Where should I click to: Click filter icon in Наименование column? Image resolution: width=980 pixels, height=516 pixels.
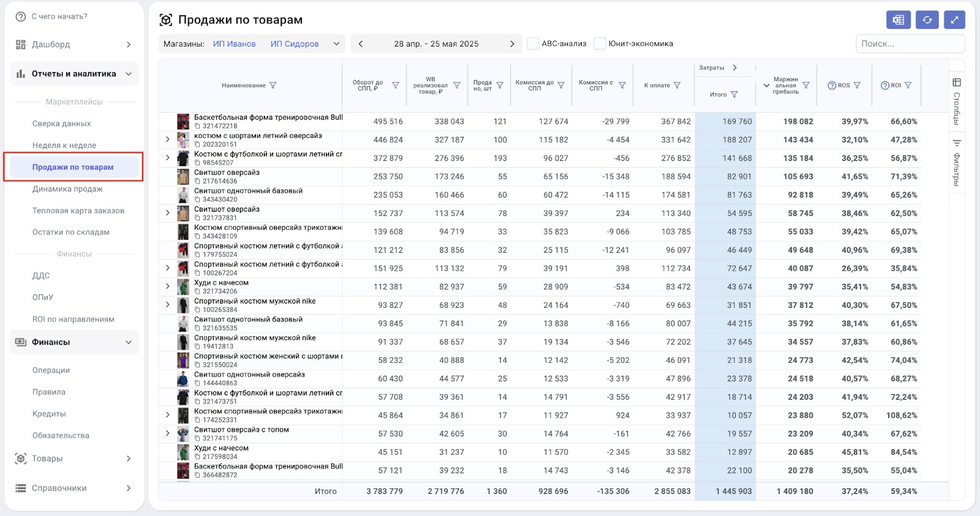(x=273, y=86)
